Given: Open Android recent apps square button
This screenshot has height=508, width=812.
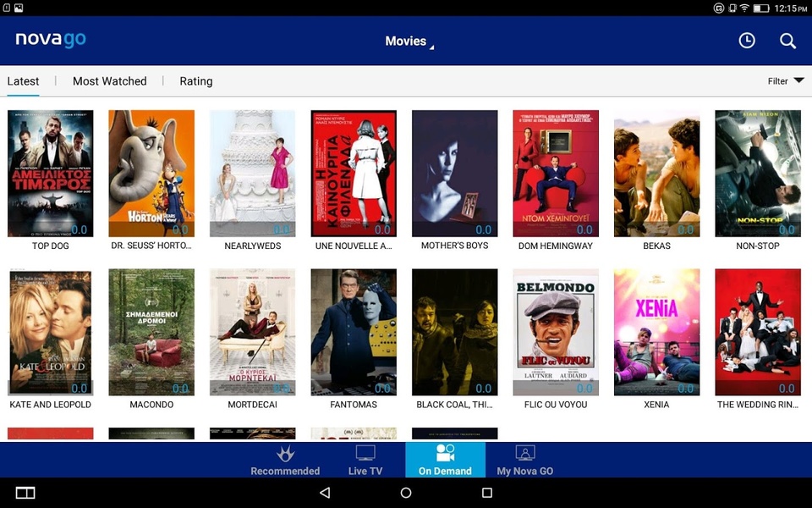Looking at the screenshot, I should point(487,493).
